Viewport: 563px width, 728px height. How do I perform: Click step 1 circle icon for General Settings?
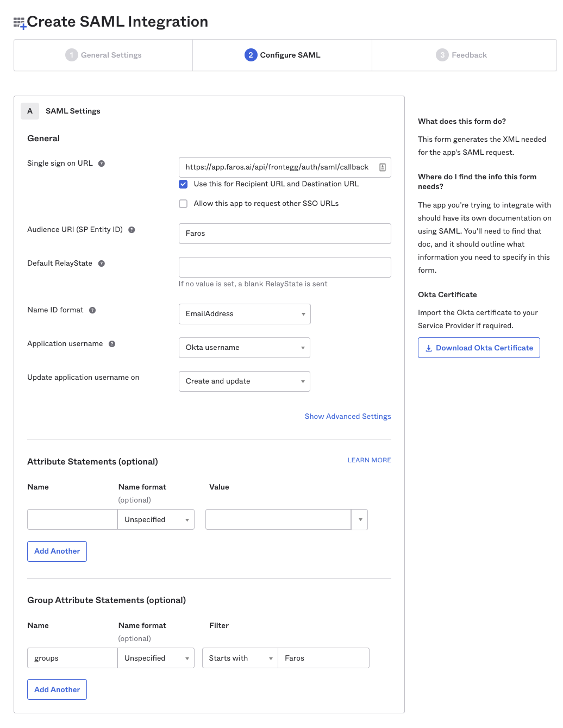72,55
